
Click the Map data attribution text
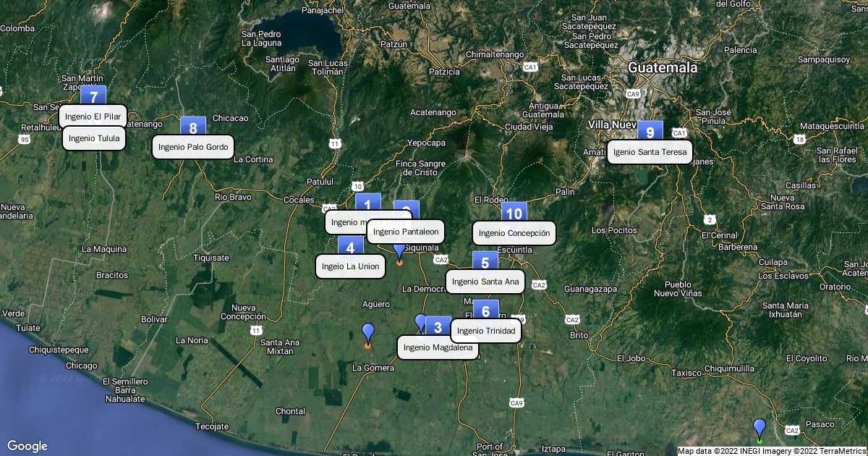click(x=772, y=451)
